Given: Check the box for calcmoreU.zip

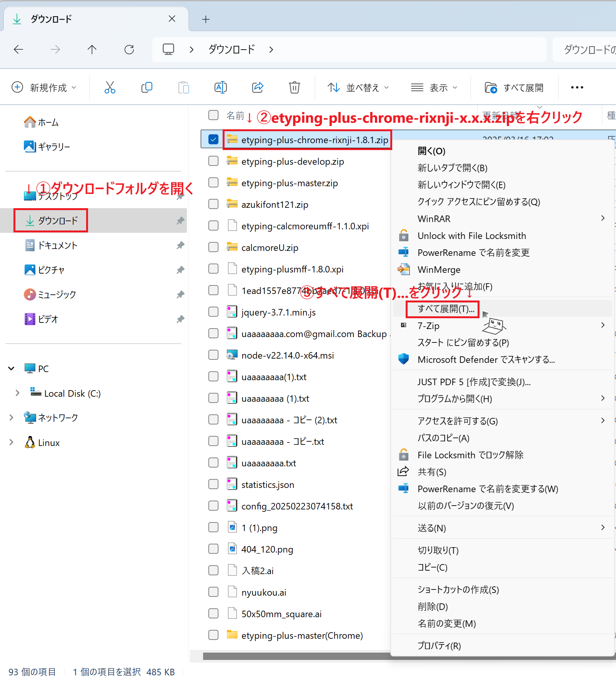Looking at the screenshot, I should [213, 247].
